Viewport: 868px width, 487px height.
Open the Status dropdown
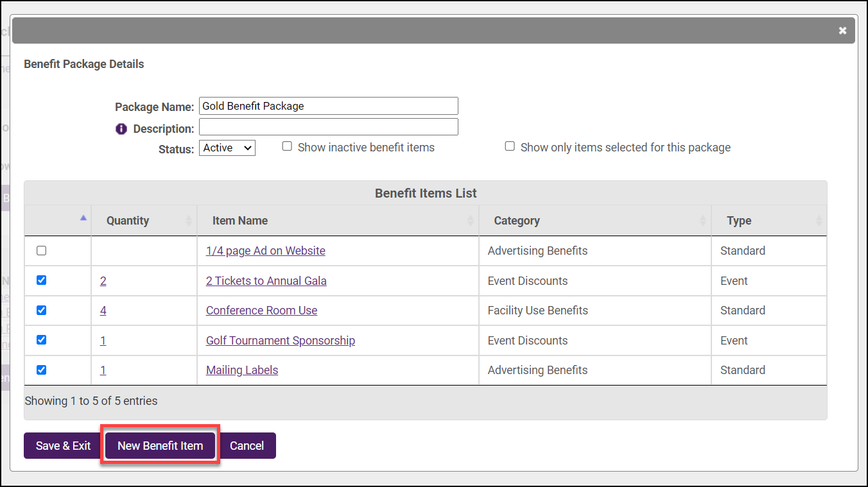(x=227, y=148)
